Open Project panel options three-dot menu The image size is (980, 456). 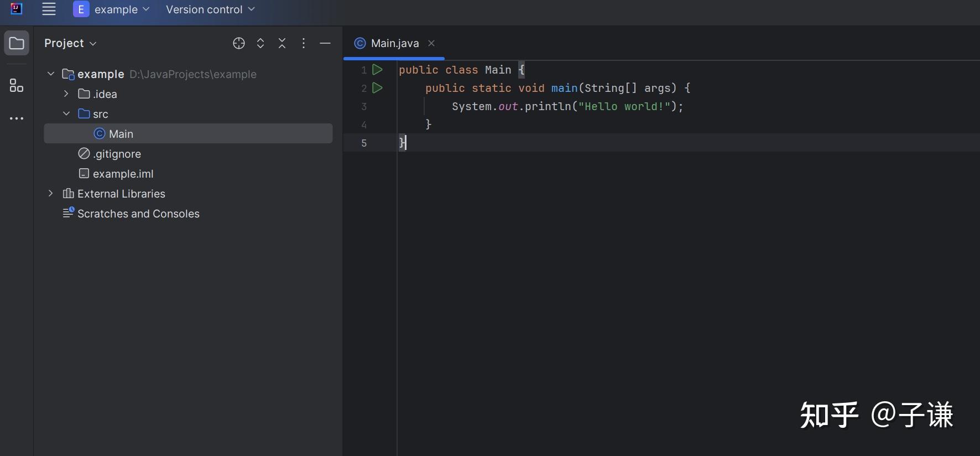pos(304,43)
